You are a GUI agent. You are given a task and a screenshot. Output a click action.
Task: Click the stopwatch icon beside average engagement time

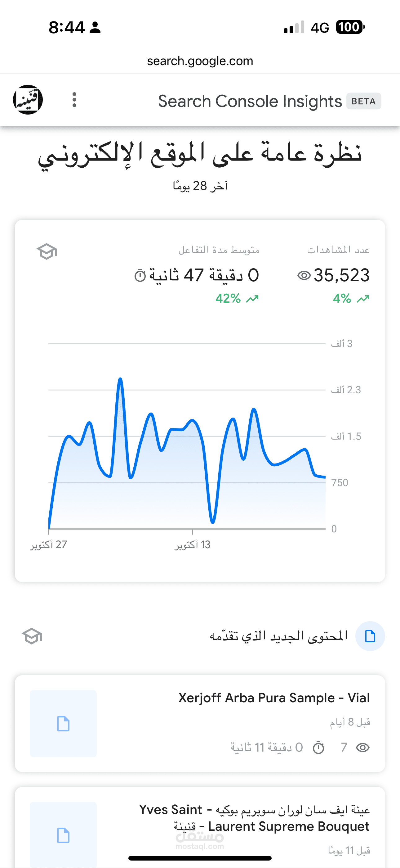(x=140, y=276)
